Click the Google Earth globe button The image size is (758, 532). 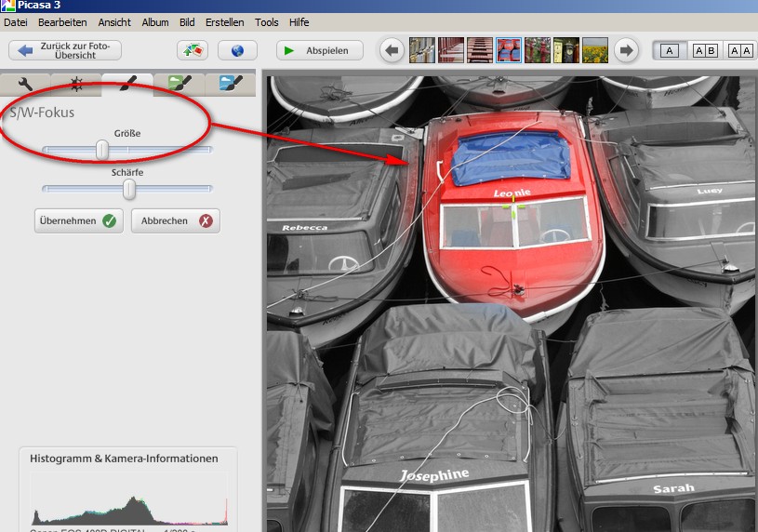point(237,50)
